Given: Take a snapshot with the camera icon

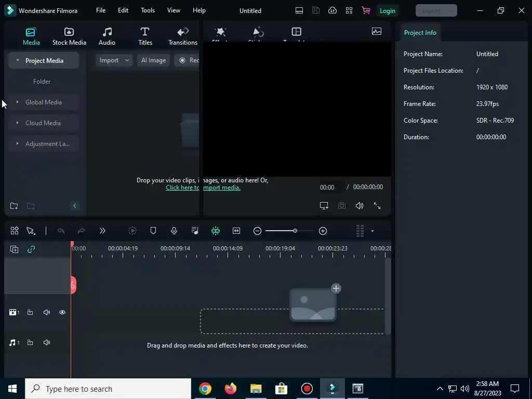Looking at the screenshot, I should click(342, 206).
